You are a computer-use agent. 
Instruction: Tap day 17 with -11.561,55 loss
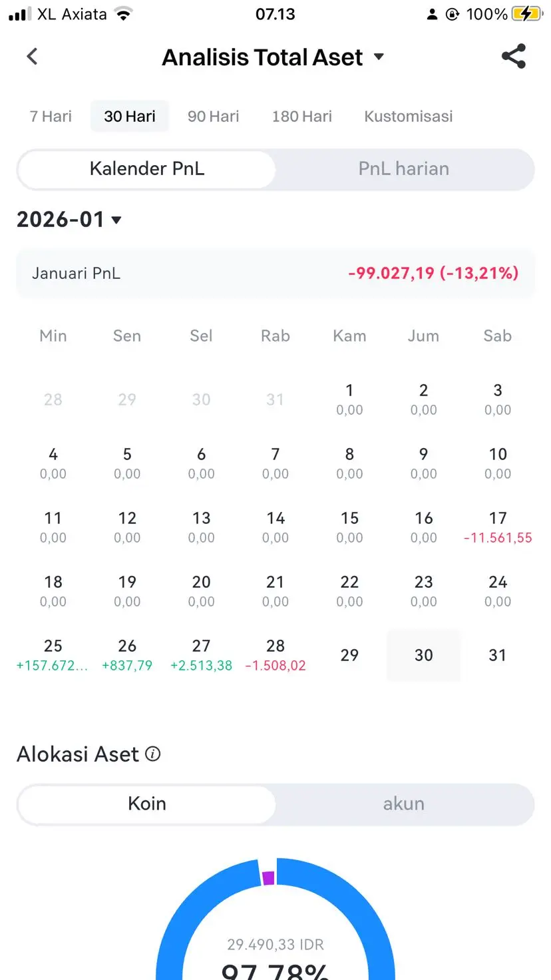[x=498, y=527]
